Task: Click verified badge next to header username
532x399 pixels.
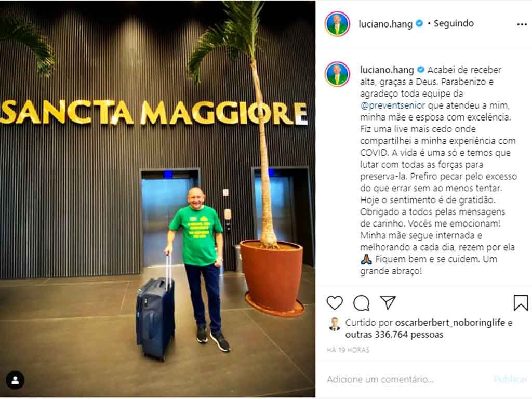Action: pyautogui.click(x=419, y=23)
